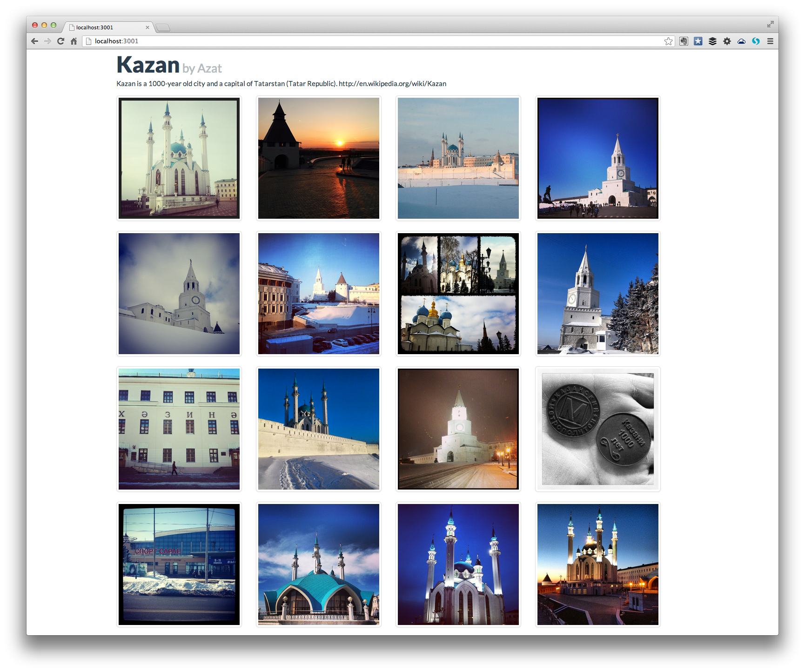Click the blue S session extension icon
The image size is (805, 672).
[756, 41]
